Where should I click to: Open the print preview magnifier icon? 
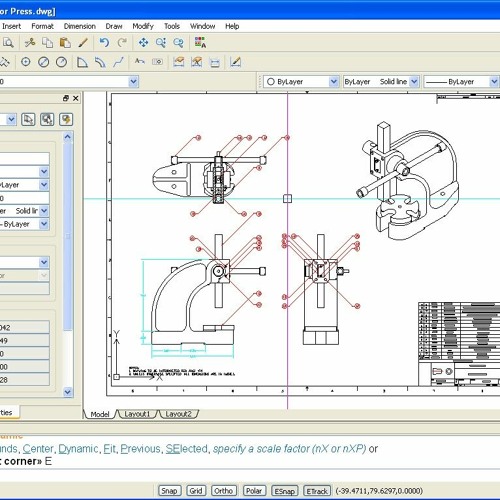click(8, 43)
